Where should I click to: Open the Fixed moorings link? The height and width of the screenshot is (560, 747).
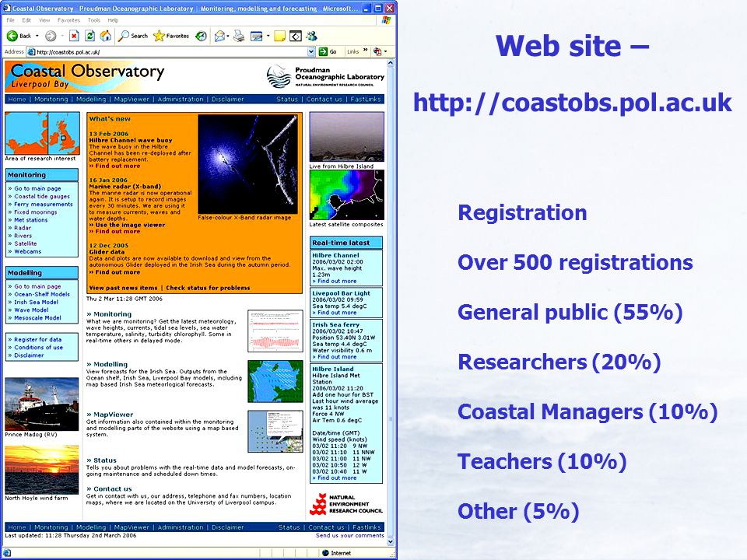35,212
